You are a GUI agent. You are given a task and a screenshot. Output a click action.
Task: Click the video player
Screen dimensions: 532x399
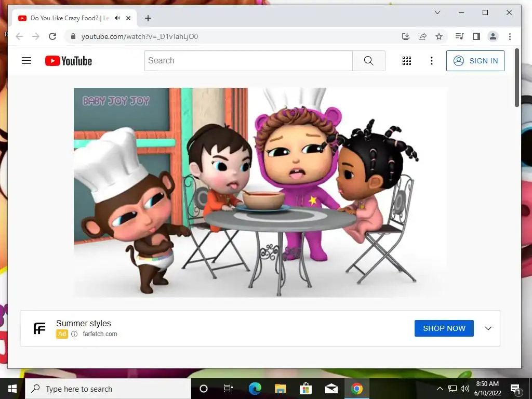point(261,193)
